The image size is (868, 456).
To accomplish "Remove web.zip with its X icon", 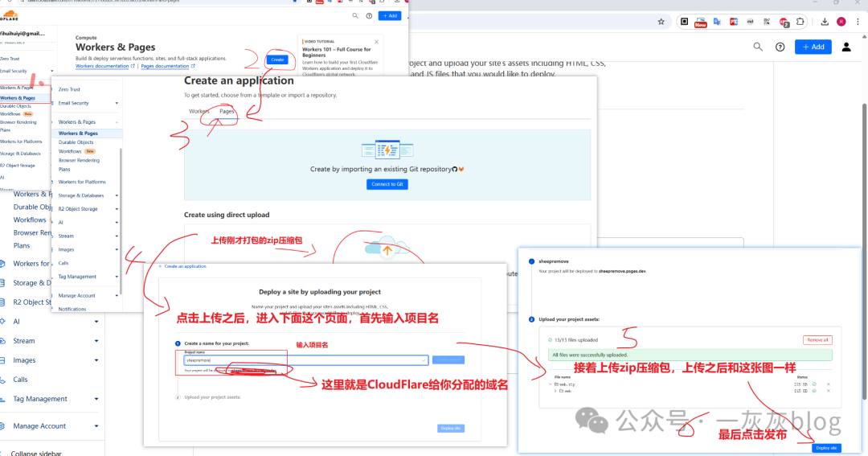I will [x=829, y=384].
